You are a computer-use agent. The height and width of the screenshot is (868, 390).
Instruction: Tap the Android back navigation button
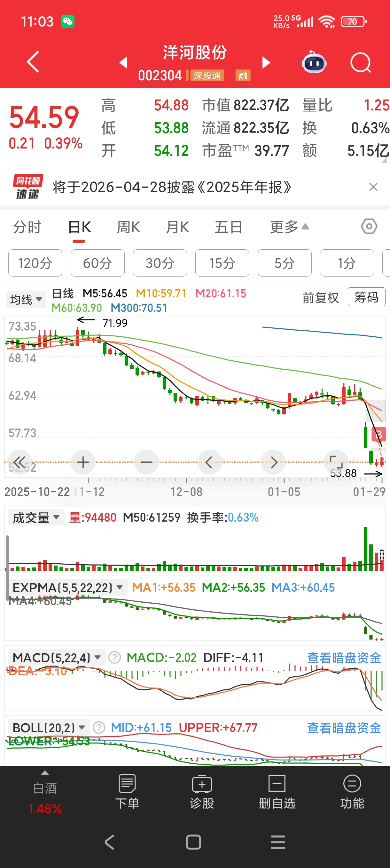tap(110, 842)
